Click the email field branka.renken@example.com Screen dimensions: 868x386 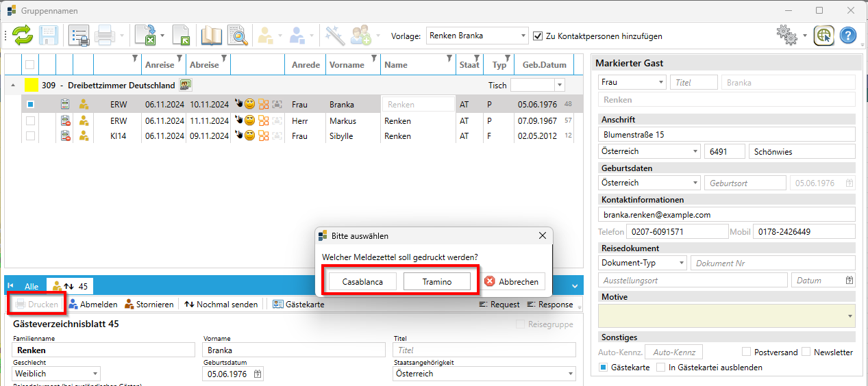[x=727, y=214]
